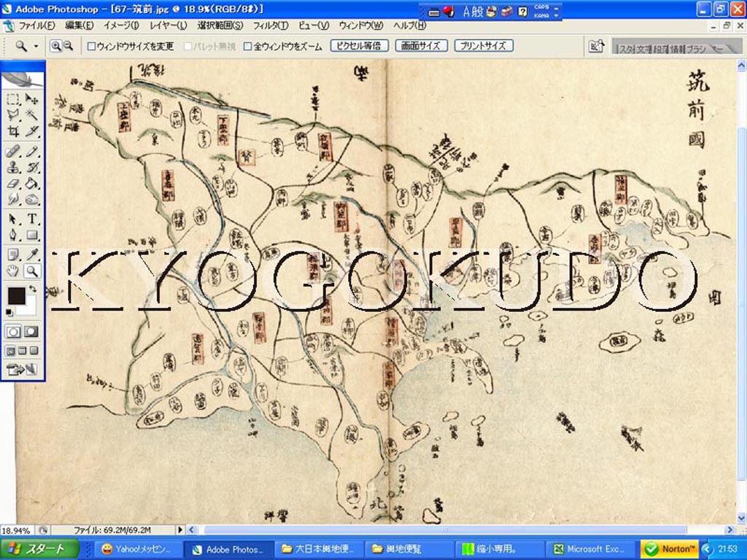Click 画面サイズ button

coord(421,46)
